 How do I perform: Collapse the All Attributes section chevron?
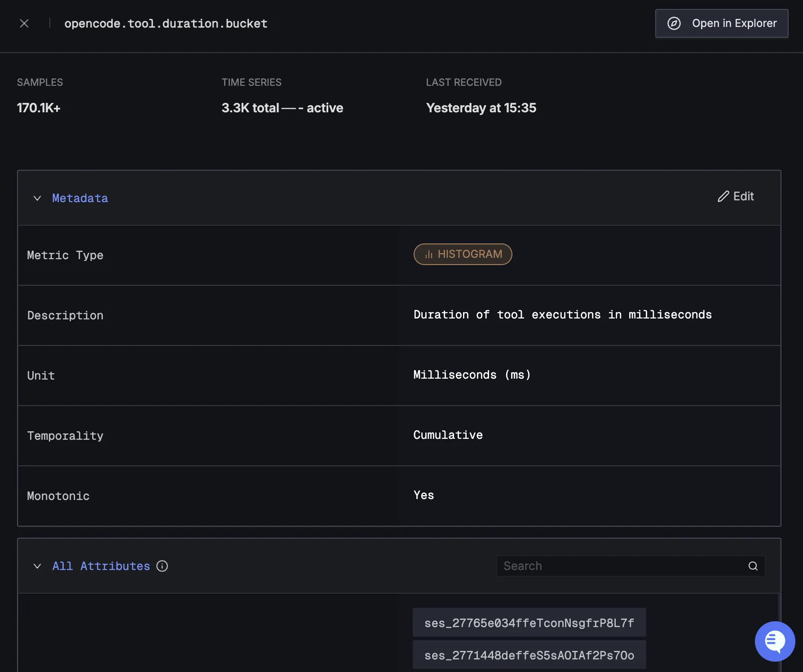(37, 566)
